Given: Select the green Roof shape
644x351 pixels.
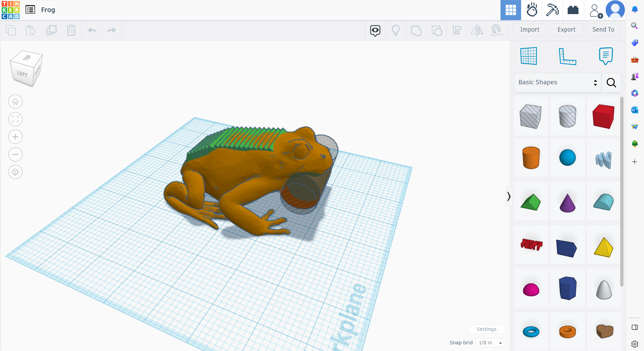Looking at the screenshot, I should coord(530,202).
